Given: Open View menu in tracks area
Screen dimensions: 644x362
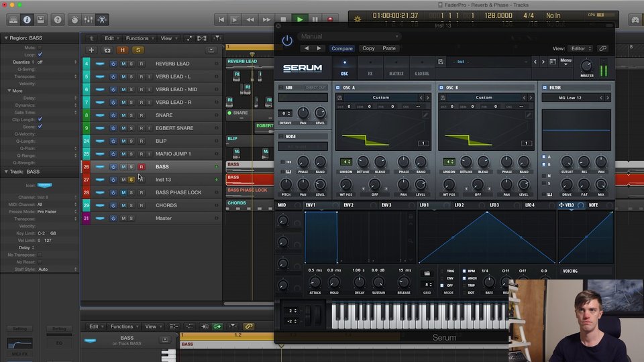Looking at the screenshot, I should click(169, 38).
